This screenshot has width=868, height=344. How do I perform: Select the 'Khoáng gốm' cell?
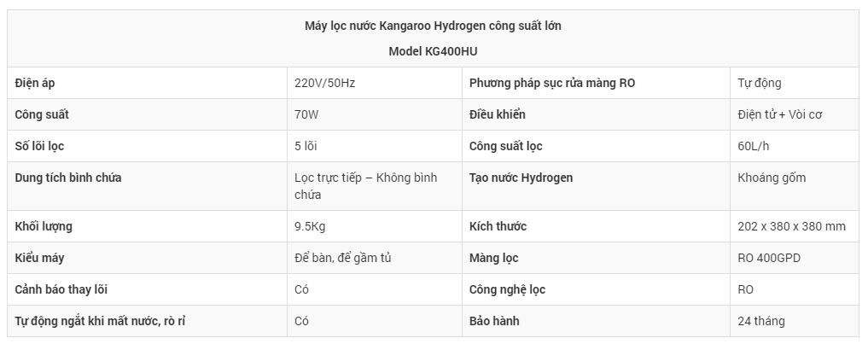pyautogui.click(x=772, y=178)
